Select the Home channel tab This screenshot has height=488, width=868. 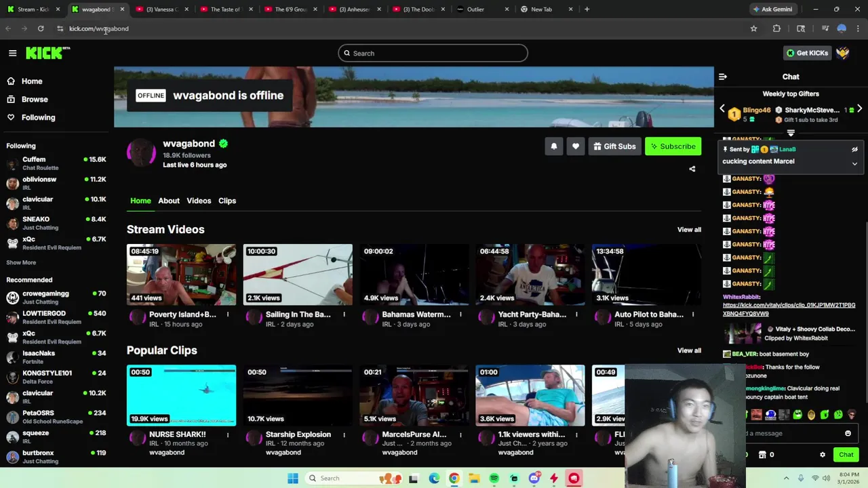click(x=140, y=201)
